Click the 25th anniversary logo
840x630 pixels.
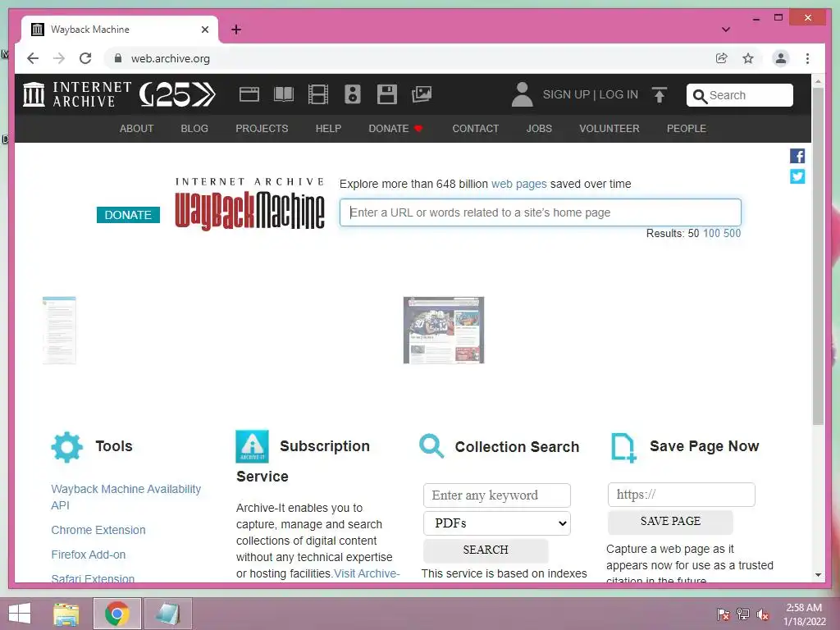coord(177,95)
